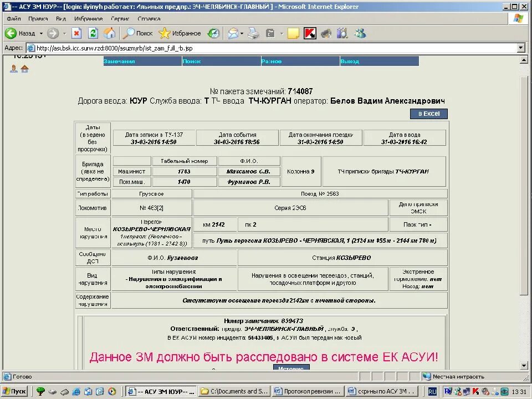Click the RU language indicator in tray
The width and height of the screenshot is (532, 399).
(x=432, y=392)
